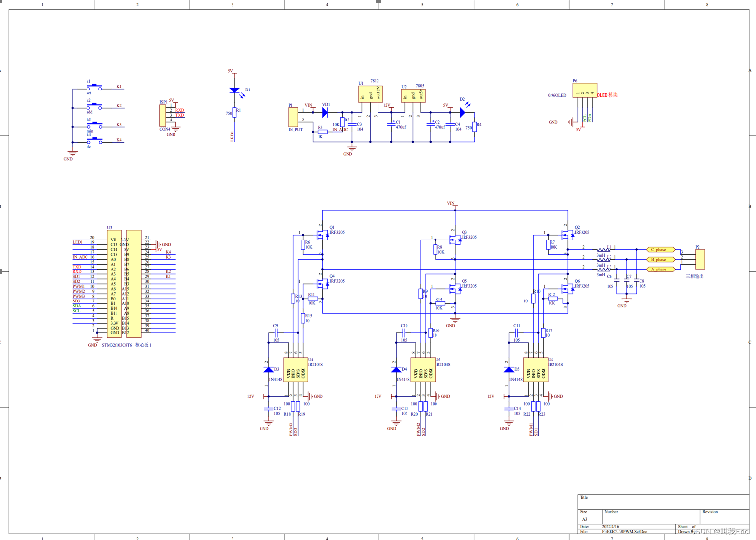Viewport: 756px width, 540px height.
Task: Click the IN_ADC net label near R5
Action: click(340, 130)
